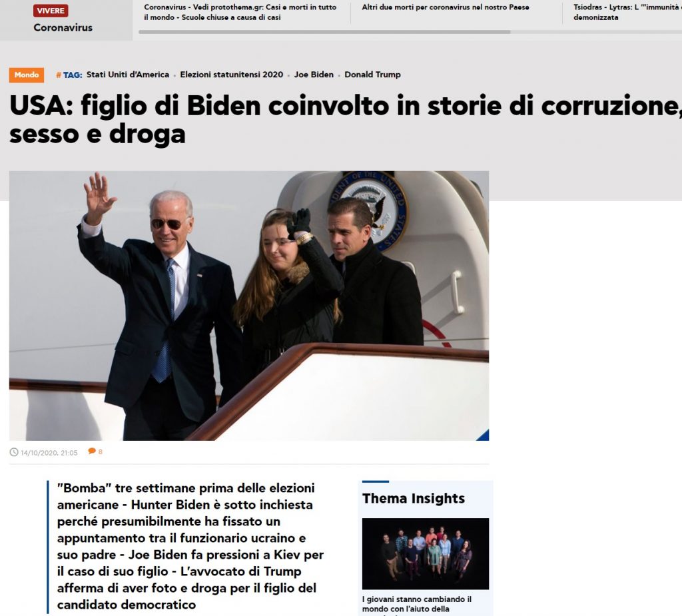
Task: Open the Thema Insights section heading
Action: tap(413, 499)
